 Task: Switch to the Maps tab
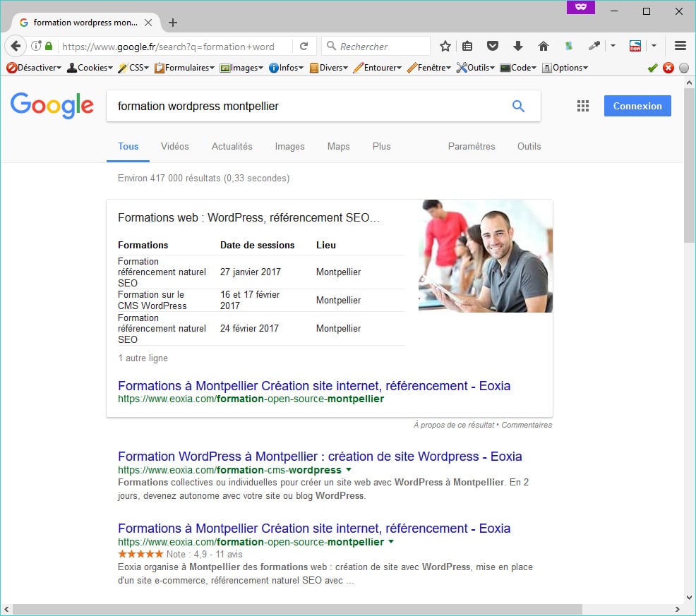pyautogui.click(x=338, y=147)
